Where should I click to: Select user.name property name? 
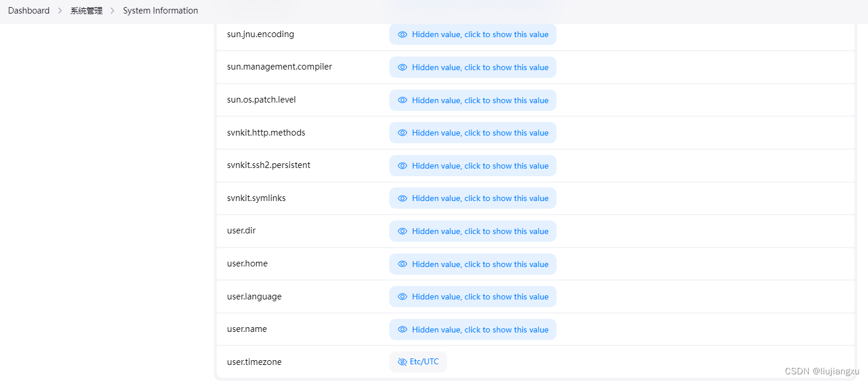[247, 329]
